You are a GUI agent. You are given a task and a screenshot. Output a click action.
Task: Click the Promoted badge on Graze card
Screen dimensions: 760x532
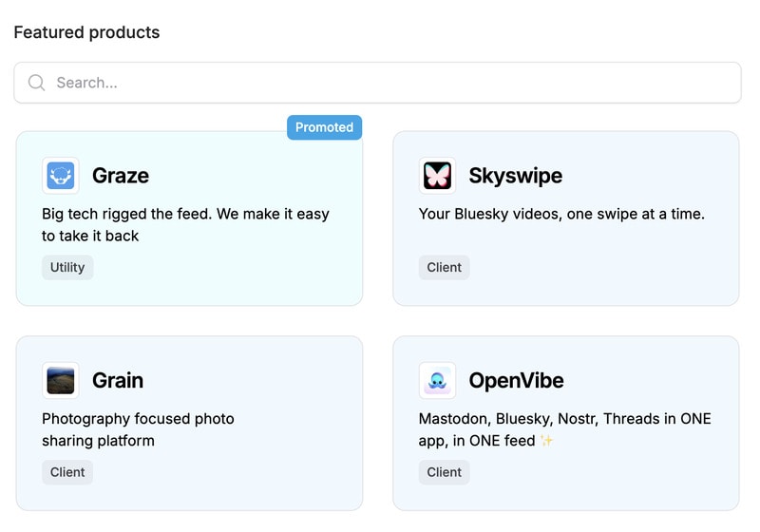pyautogui.click(x=324, y=127)
